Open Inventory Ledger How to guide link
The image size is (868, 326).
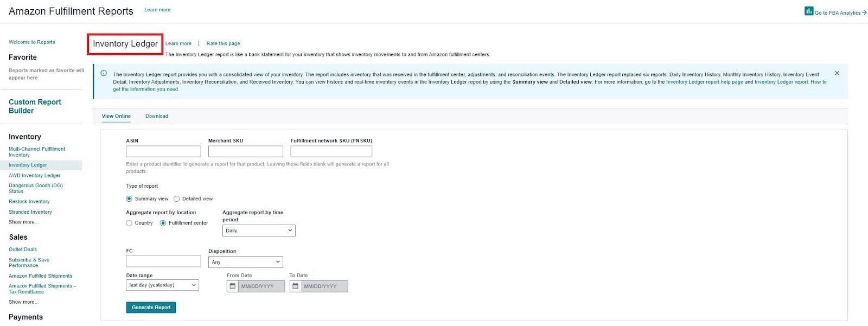(790, 82)
